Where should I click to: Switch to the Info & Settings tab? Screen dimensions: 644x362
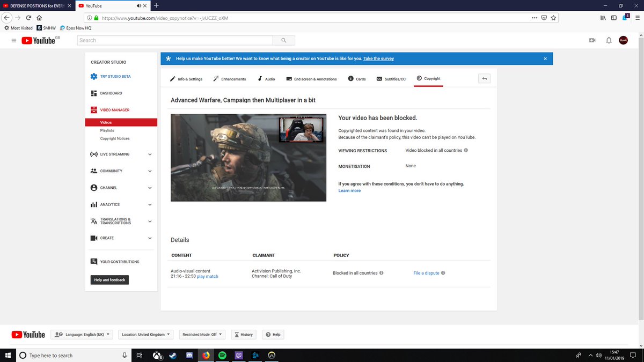click(186, 79)
